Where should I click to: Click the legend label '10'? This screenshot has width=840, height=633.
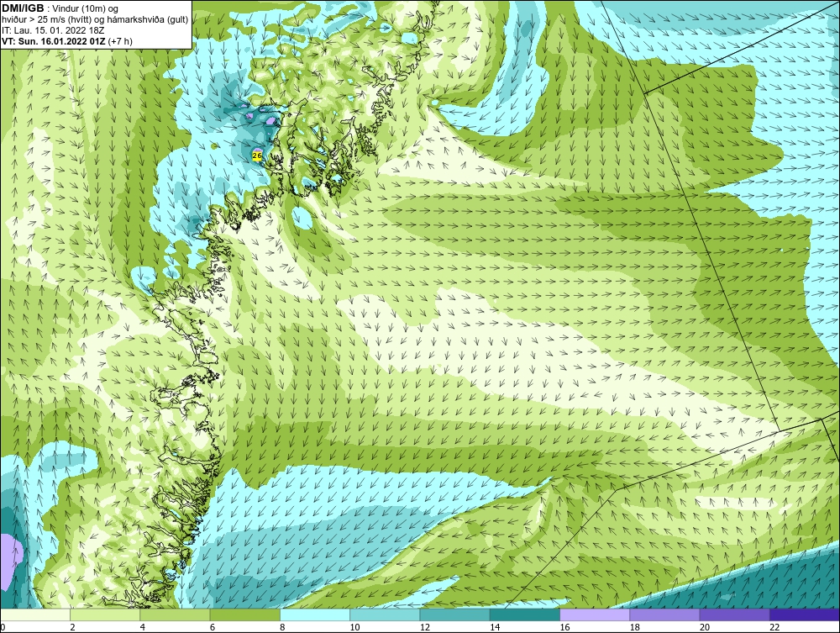pyautogui.click(x=354, y=628)
